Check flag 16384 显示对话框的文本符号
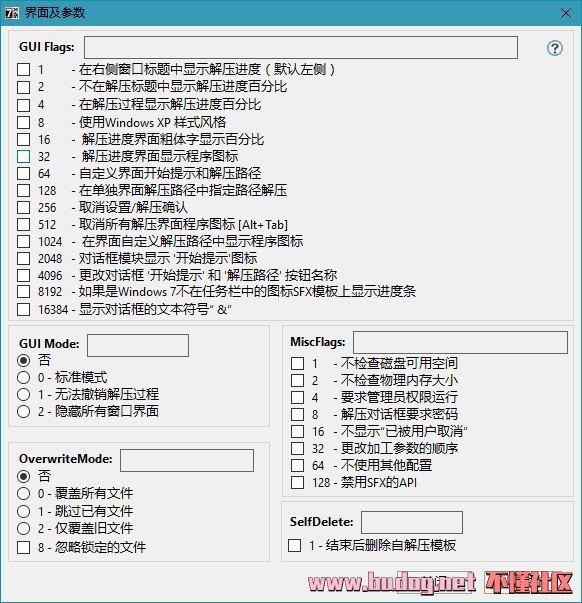This screenshot has height=603, width=582. tap(23, 309)
